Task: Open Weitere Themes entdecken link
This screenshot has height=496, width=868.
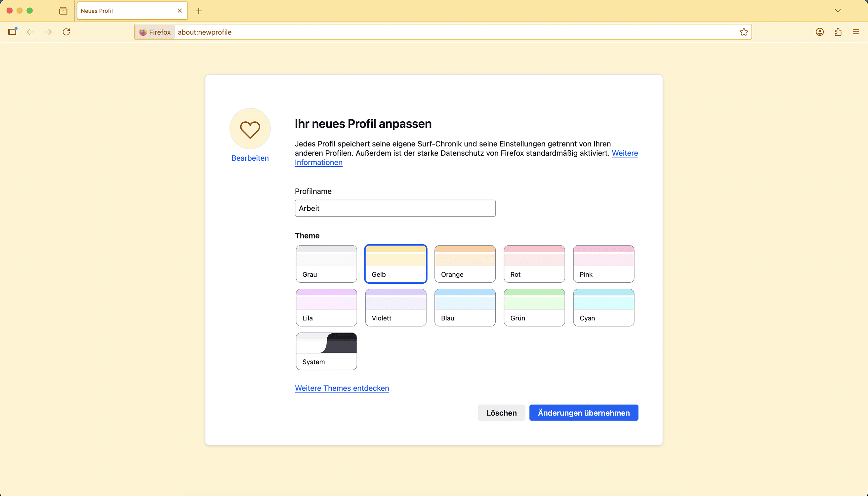Action: pos(342,388)
